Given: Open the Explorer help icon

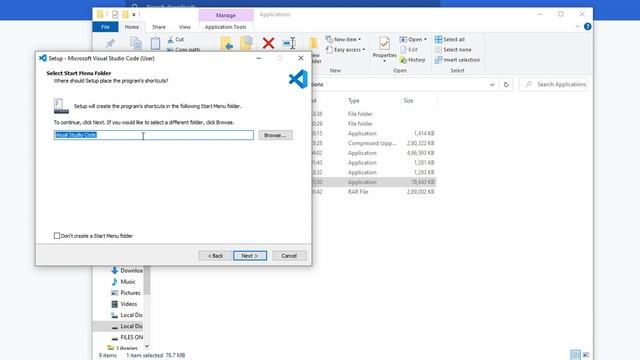Looking at the screenshot, I should click(x=587, y=27).
